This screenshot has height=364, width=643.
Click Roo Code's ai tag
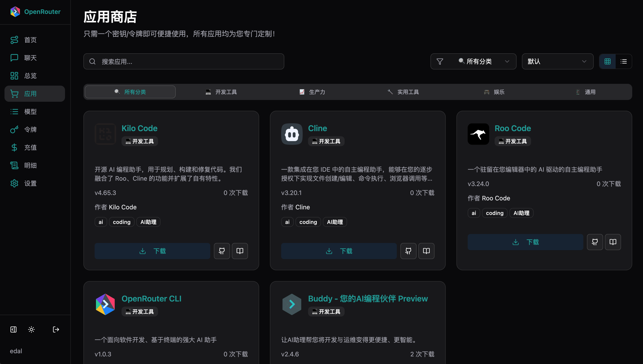(474, 213)
